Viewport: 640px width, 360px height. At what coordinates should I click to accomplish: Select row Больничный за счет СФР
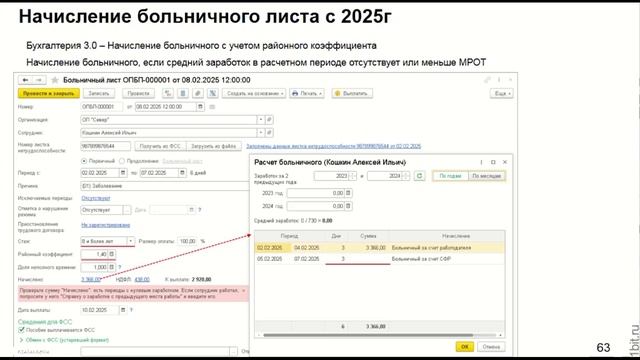click(380, 259)
